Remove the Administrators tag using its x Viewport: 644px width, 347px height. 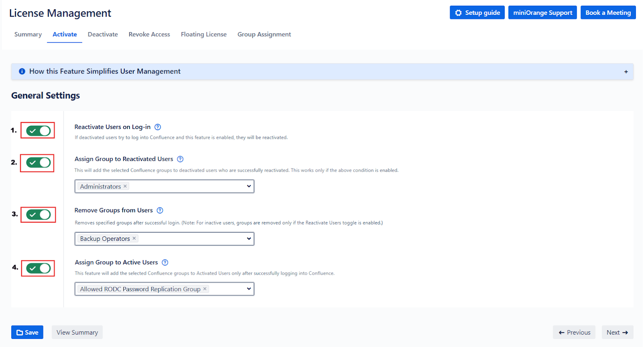[x=125, y=186]
